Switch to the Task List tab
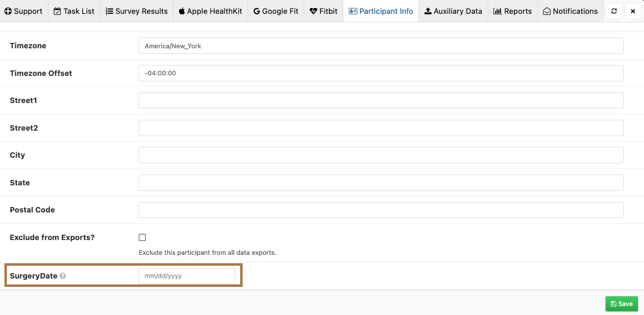Screen dimensions: 644x315 click(x=74, y=11)
